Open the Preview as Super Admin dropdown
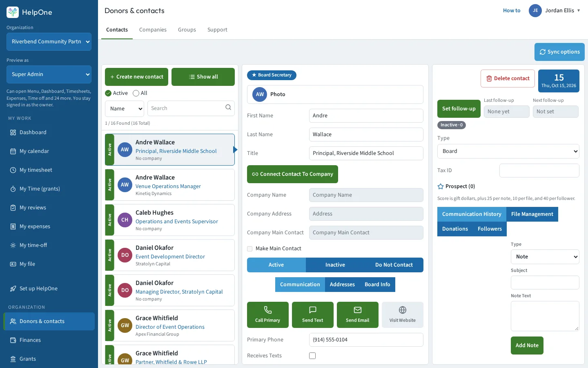The image size is (588, 368). point(49,74)
